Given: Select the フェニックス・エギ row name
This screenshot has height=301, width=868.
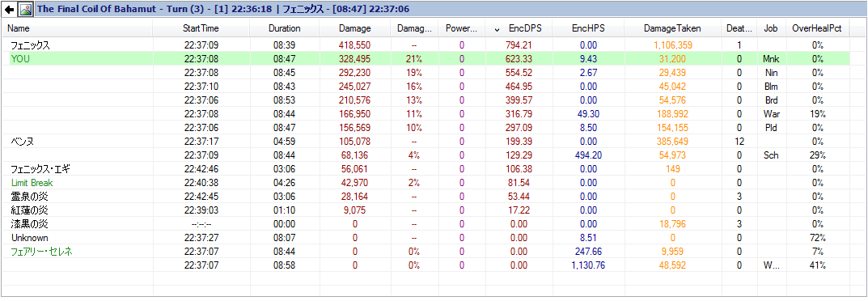Looking at the screenshot, I should (x=40, y=169).
